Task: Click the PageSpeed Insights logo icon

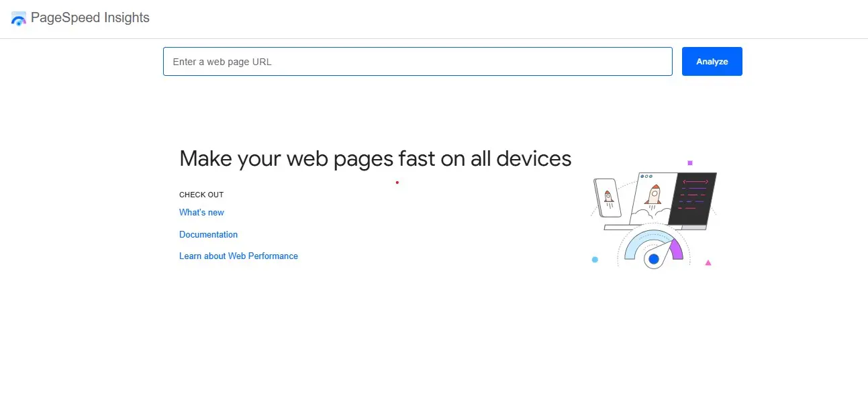Action: (x=19, y=18)
